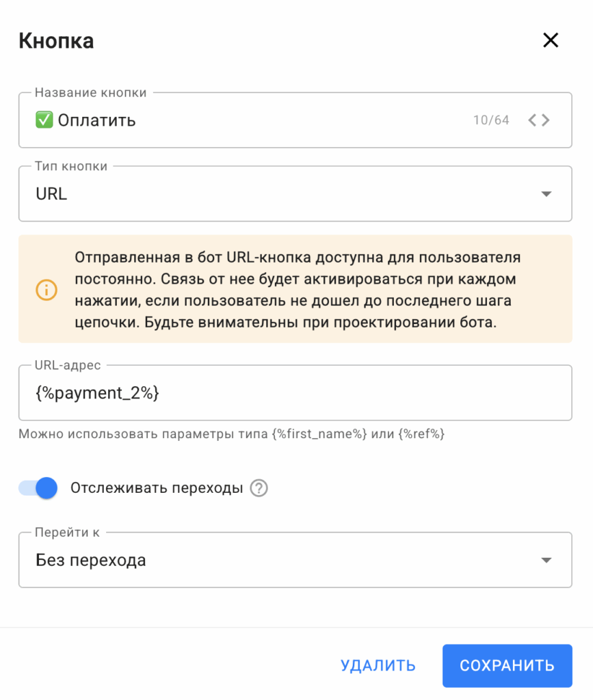
Task: Close the Кнопка dialog with X
Action: click(x=551, y=40)
